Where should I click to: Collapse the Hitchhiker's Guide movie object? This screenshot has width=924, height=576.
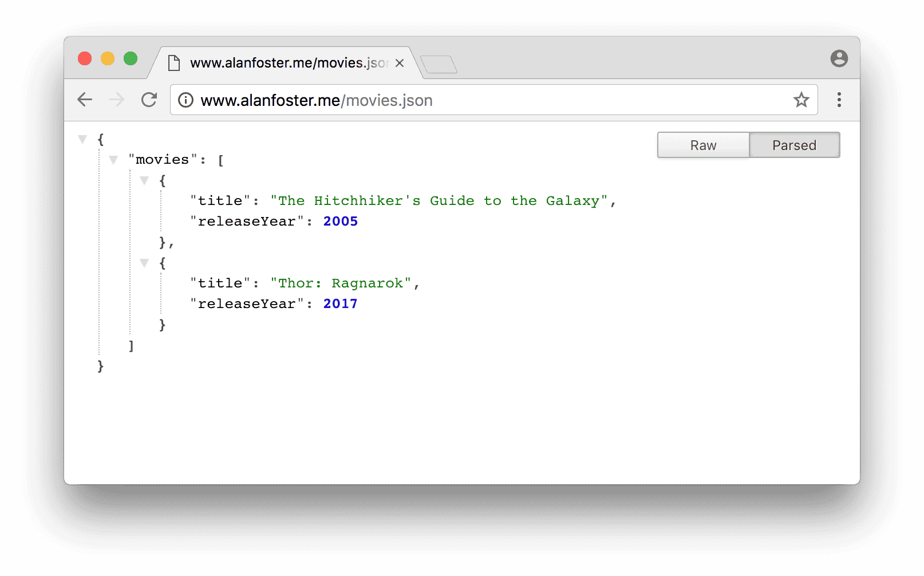(x=144, y=180)
